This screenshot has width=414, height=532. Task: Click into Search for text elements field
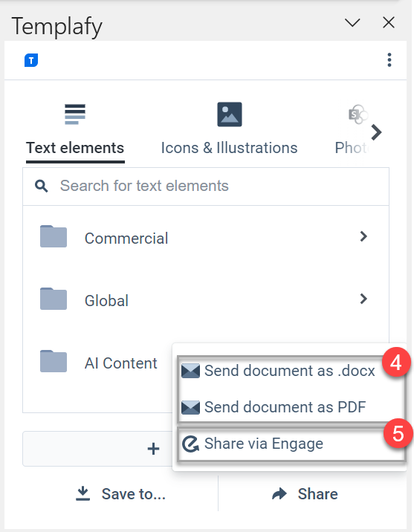pyautogui.click(x=206, y=186)
